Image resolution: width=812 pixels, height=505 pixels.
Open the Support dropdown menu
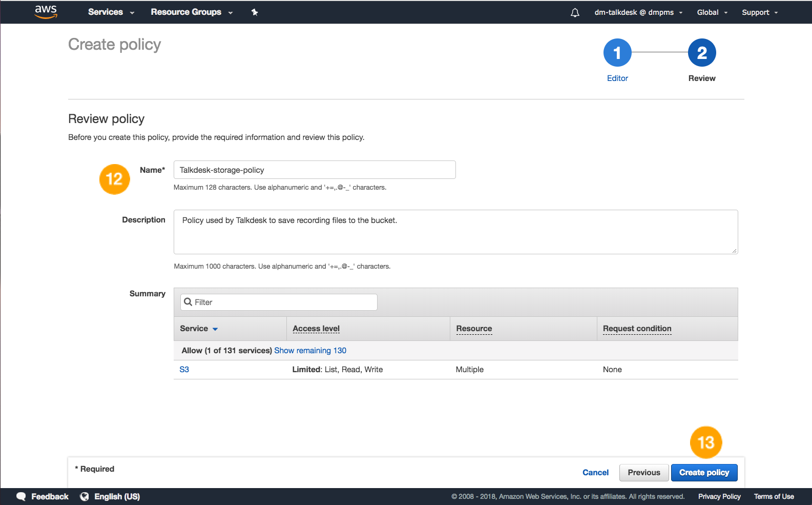tap(760, 12)
